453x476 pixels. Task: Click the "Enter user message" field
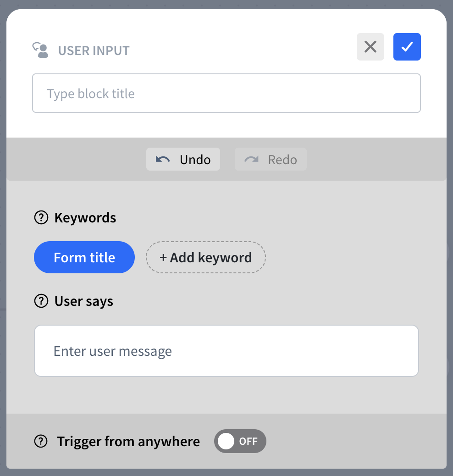(x=226, y=351)
